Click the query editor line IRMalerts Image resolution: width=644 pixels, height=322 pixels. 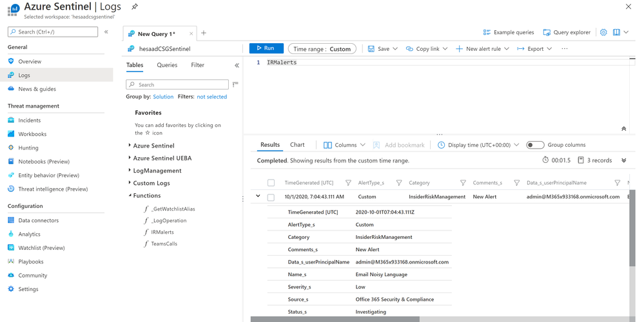282,62
